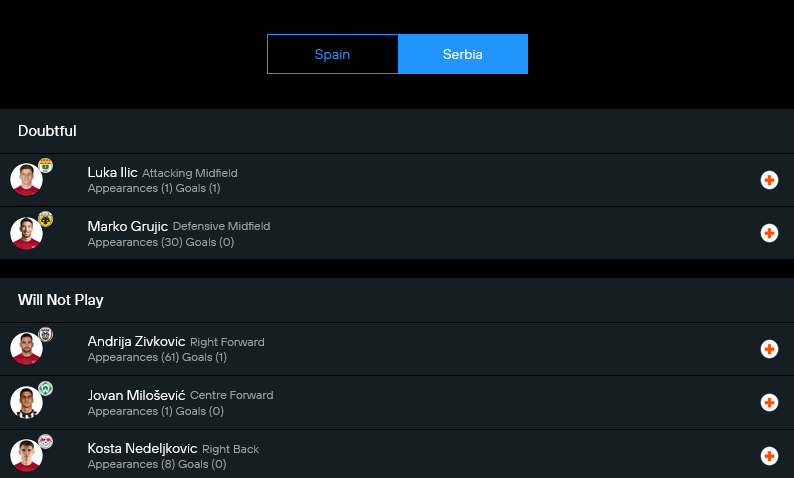Click the Luka Ilic player name
Screen dimensions: 794x478
click(x=112, y=173)
